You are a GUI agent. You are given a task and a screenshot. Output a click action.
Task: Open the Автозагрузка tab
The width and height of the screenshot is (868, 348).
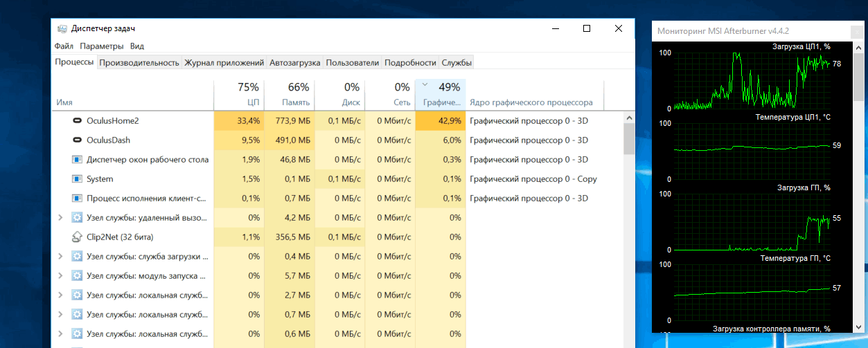pyautogui.click(x=294, y=62)
